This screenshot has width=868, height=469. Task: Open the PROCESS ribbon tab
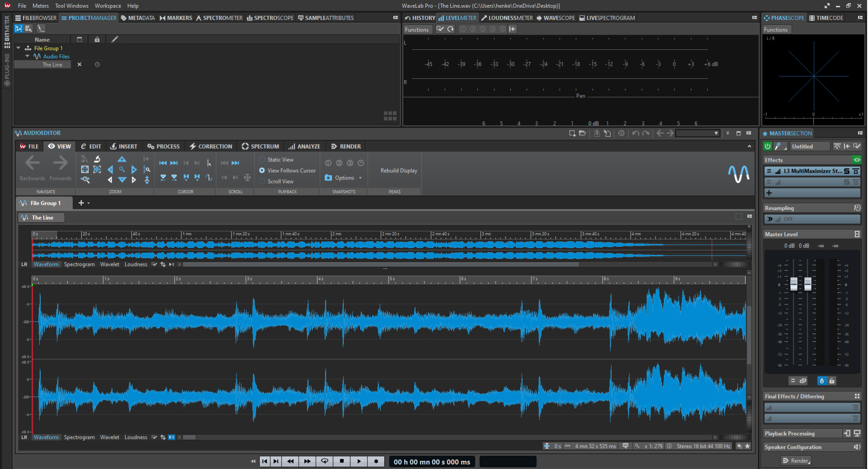163,146
